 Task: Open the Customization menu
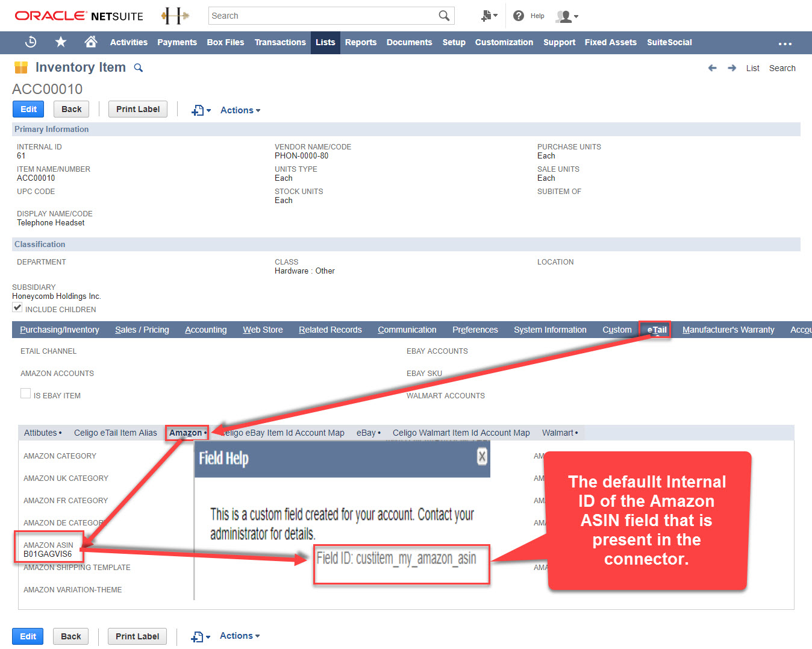pos(504,42)
